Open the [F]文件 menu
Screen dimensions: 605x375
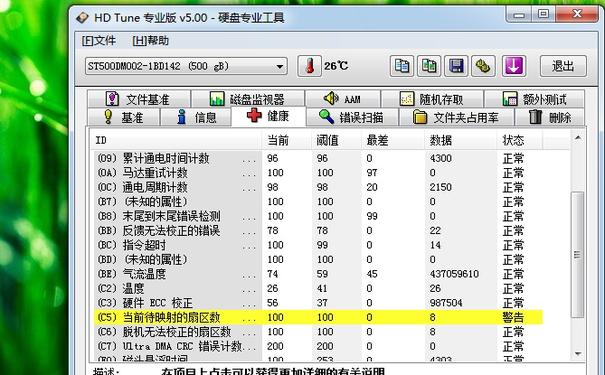click(x=99, y=41)
